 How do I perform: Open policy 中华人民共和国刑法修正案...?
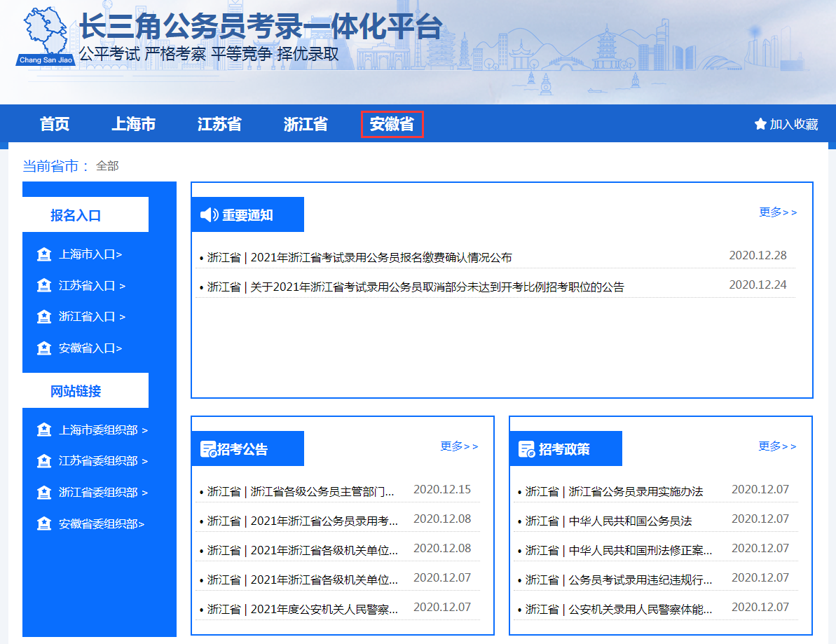619,550
